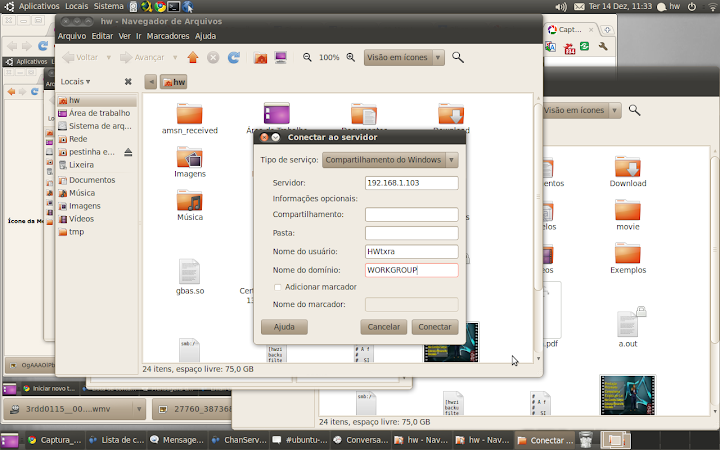Viewport: 720px width, 450px height.
Task: Reload the folder with the refresh icon
Action: [x=234, y=57]
